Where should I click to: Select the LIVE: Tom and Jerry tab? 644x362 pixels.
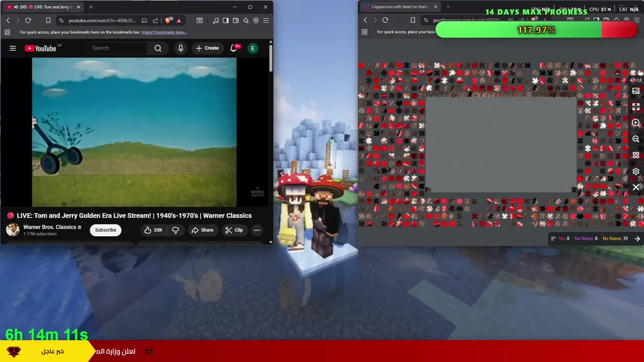pyautogui.click(x=43, y=7)
